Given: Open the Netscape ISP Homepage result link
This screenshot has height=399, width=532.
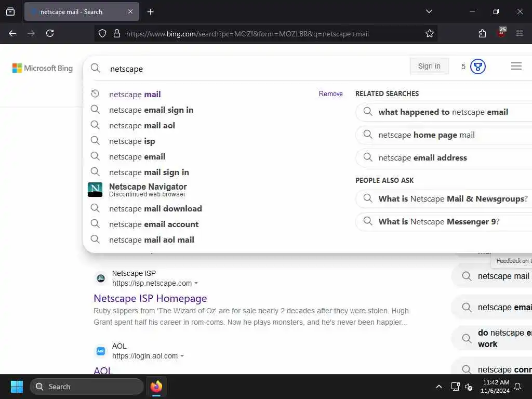Looking at the screenshot, I should (150, 298).
